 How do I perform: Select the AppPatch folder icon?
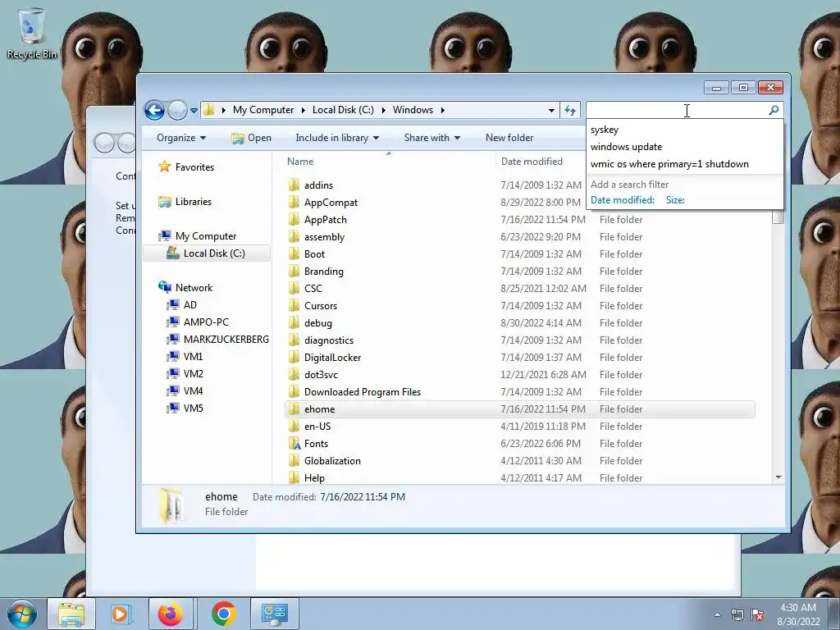tap(294, 219)
